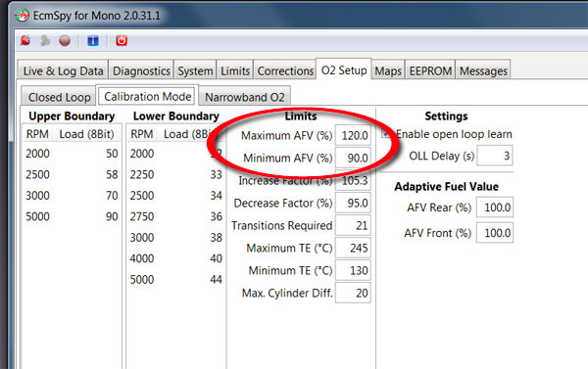Image resolution: width=588 pixels, height=369 pixels.
Task: Select Upper Boundary RPM 5000 cell
Action: tap(37, 216)
